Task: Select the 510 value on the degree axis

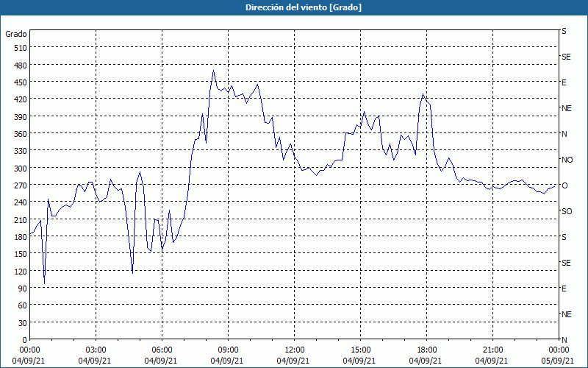Action: pyautogui.click(x=21, y=48)
